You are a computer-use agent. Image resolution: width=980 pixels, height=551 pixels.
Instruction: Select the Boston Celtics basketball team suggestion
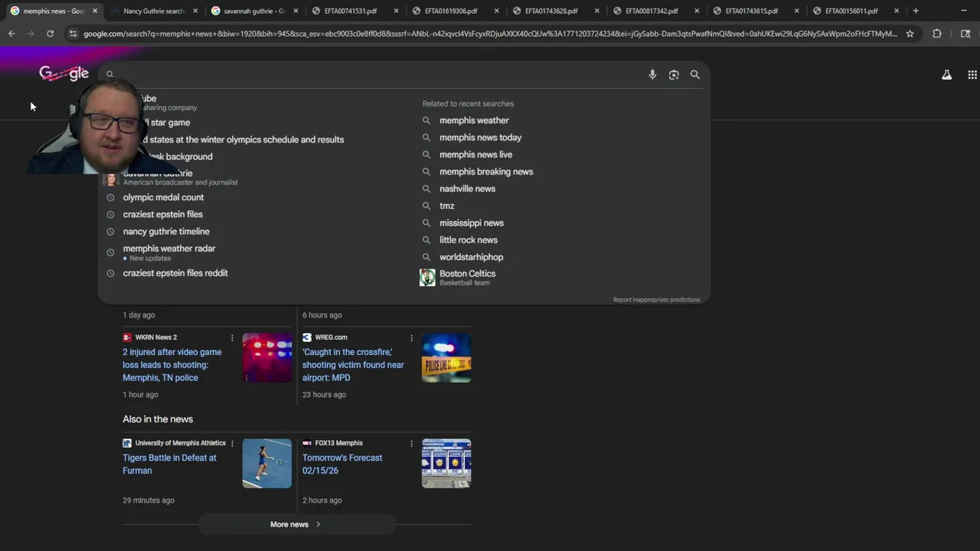click(467, 277)
